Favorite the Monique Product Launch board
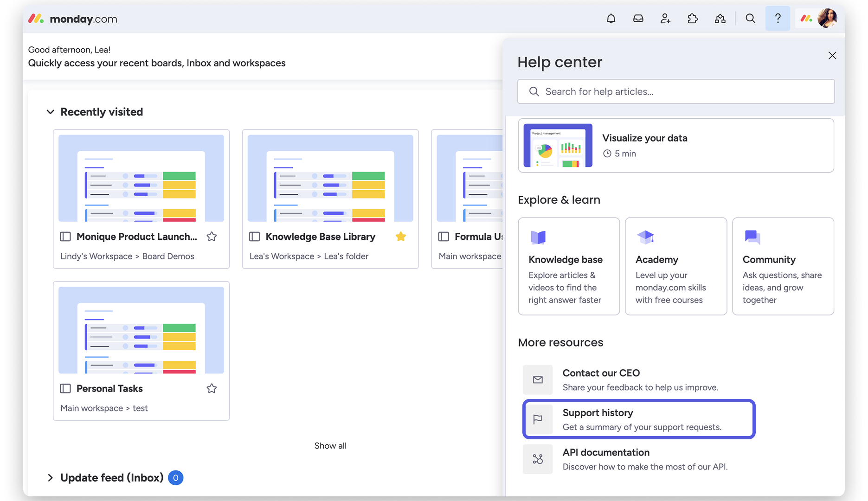 (x=212, y=237)
